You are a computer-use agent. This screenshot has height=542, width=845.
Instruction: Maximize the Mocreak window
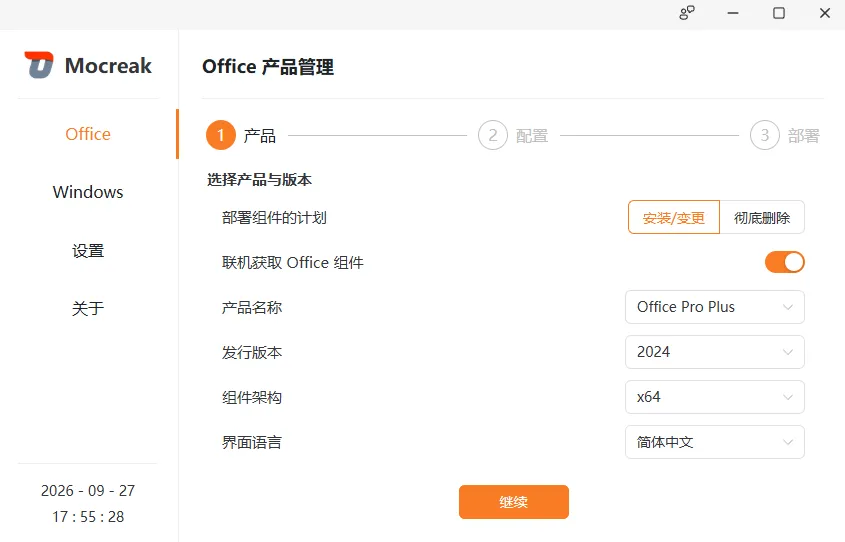[x=779, y=13]
